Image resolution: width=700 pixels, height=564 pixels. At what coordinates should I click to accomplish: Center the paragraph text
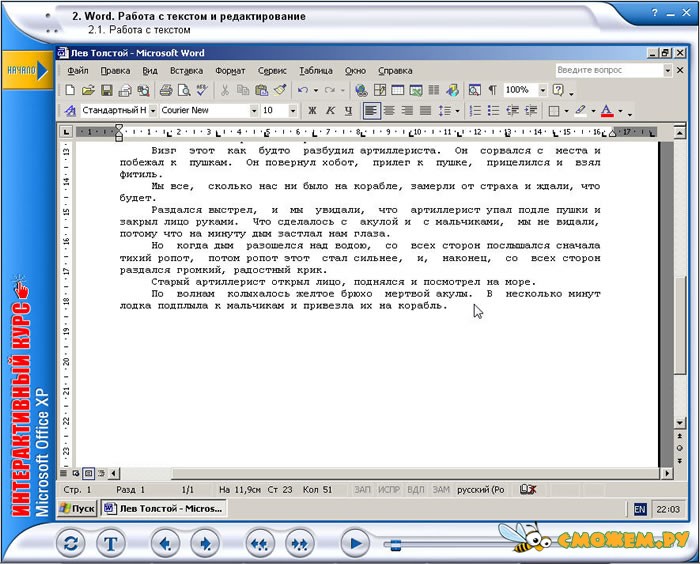[x=389, y=111]
